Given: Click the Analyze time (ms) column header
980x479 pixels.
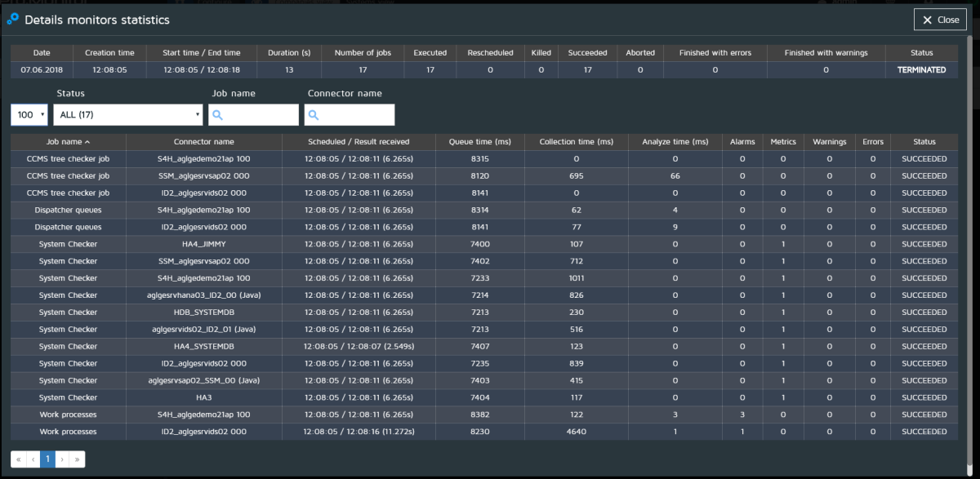Looking at the screenshot, I should click(675, 141).
